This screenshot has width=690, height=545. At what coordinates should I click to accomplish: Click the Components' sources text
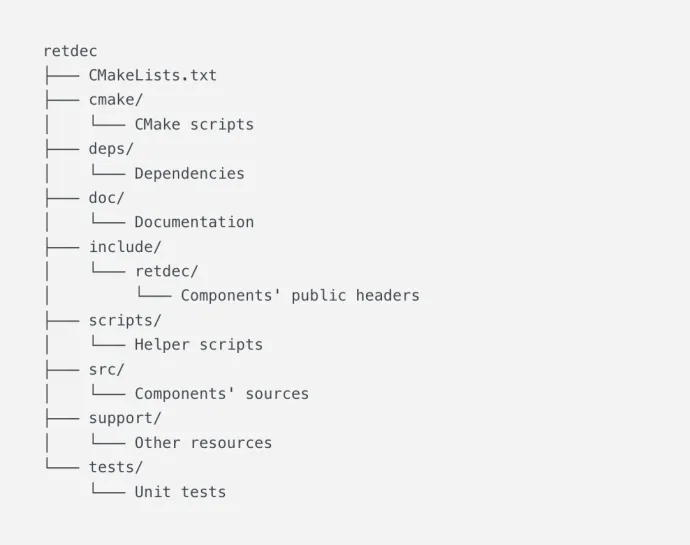point(222,394)
